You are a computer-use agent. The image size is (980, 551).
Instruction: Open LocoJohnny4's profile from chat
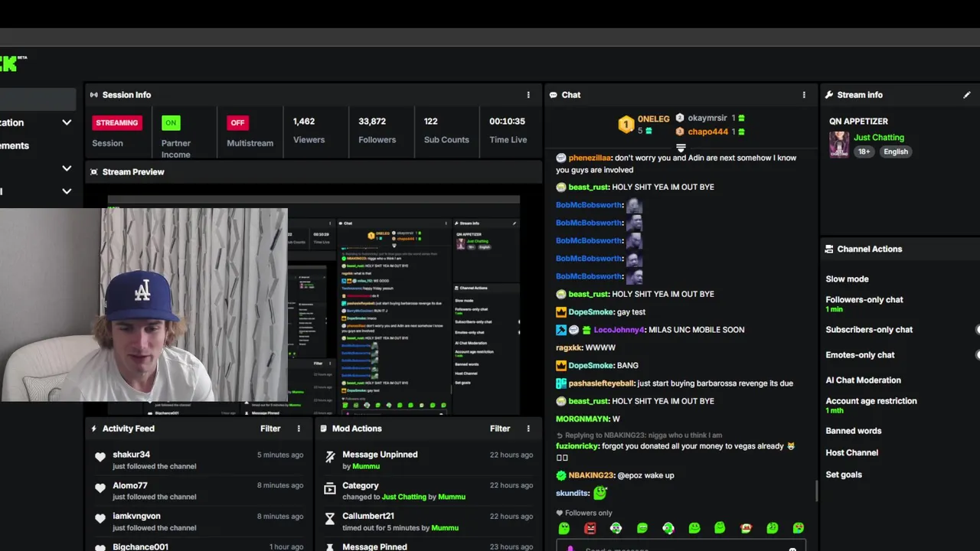pyautogui.click(x=619, y=330)
